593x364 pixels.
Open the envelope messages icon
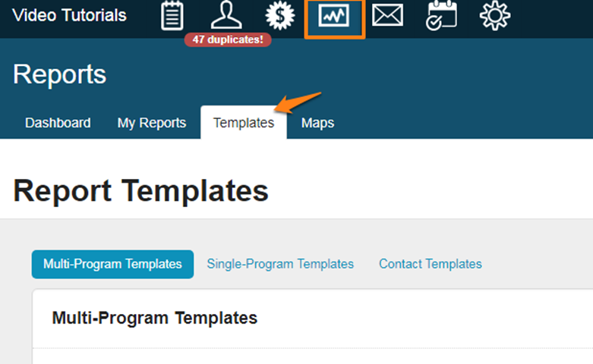pos(387,15)
